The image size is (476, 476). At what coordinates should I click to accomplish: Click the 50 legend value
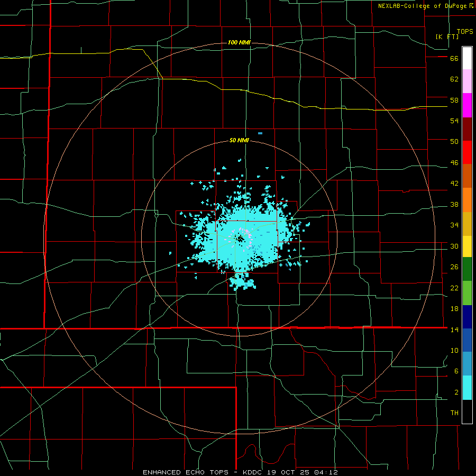pos(454,142)
